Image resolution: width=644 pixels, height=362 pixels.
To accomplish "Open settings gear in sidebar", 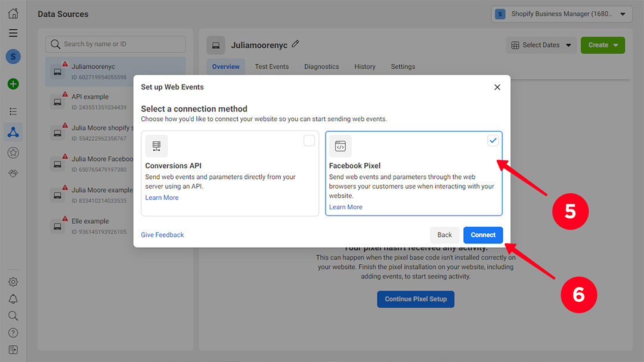I will (13, 282).
